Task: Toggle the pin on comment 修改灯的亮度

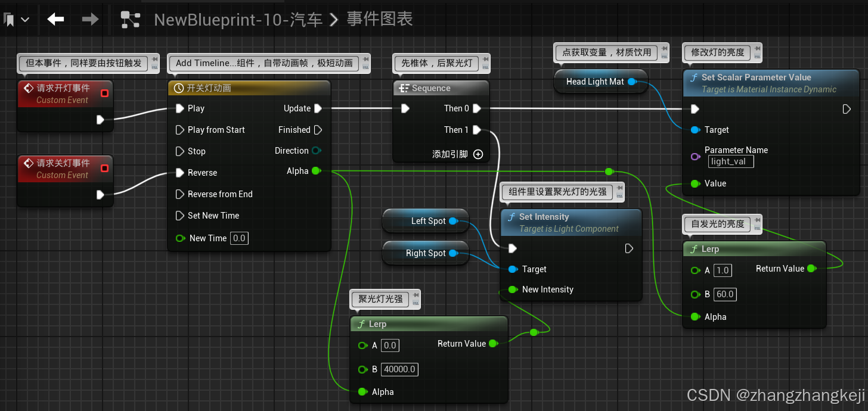Action: (x=757, y=48)
